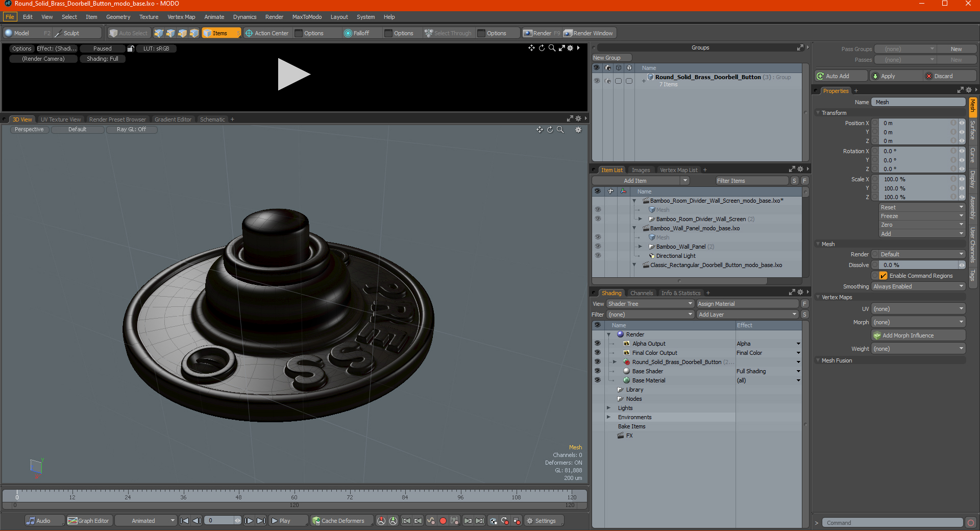Viewport: 980px width, 531px height.
Task: Select the Falloff tool icon
Action: coord(348,33)
